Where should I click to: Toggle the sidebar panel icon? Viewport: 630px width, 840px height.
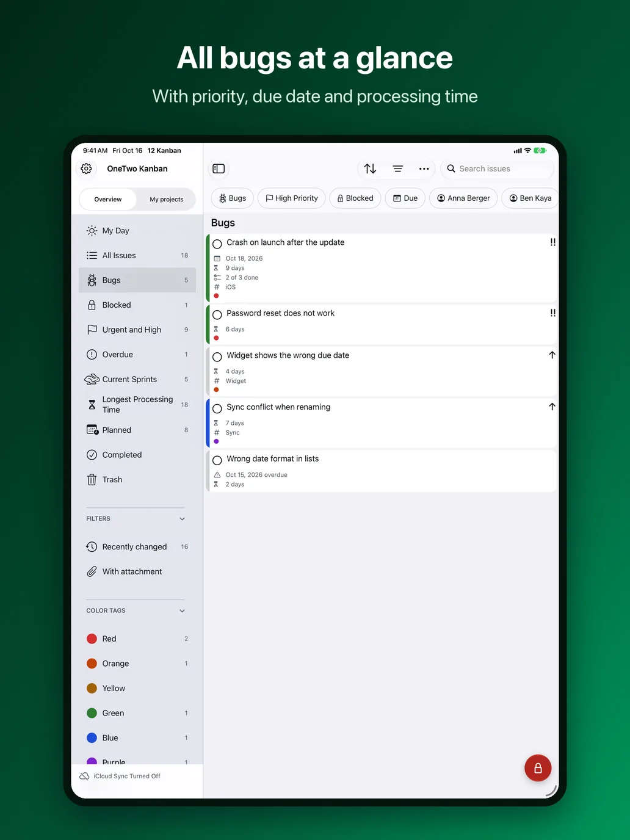[x=219, y=168]
